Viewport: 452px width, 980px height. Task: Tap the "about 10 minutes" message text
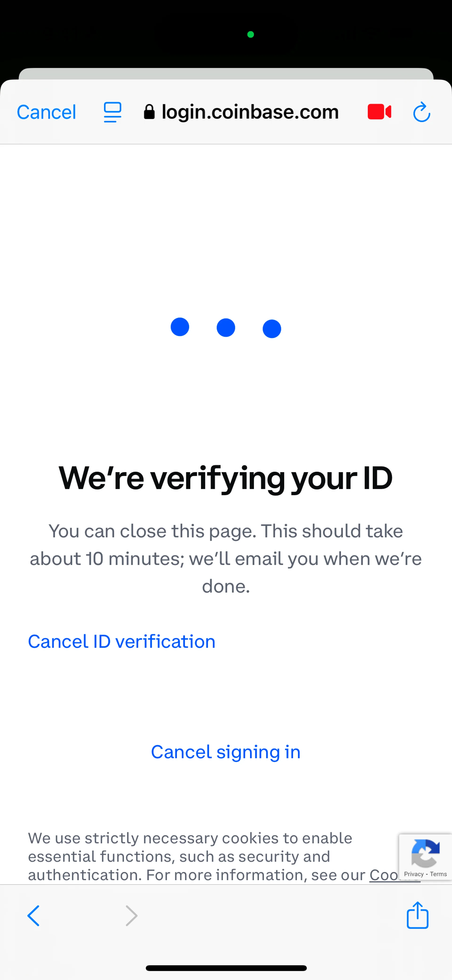(x=226, y=559)
